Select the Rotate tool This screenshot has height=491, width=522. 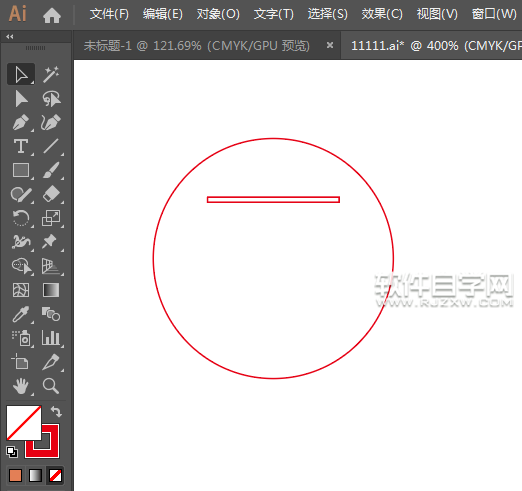click(21, 218)
